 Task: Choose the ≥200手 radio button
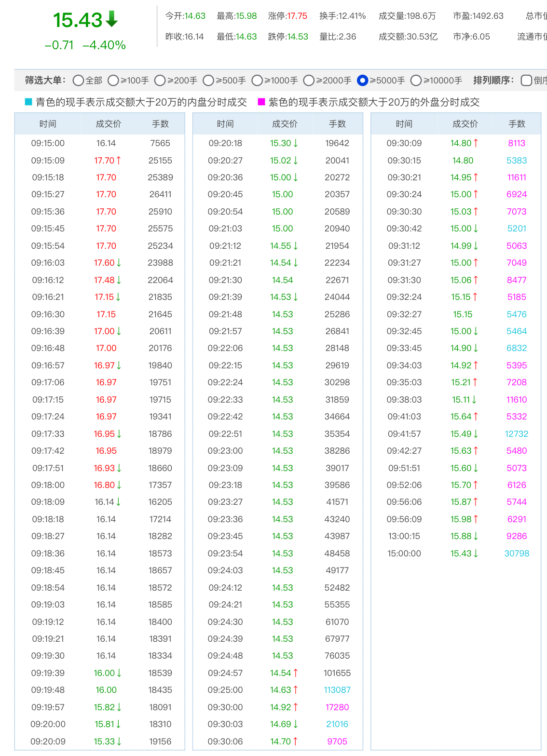click(160, 81)
